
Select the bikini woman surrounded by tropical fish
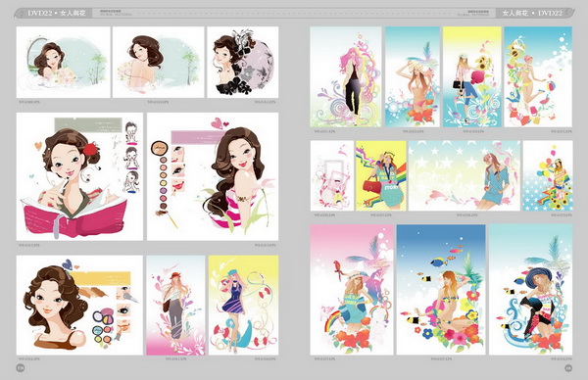[x=441, y=290]
